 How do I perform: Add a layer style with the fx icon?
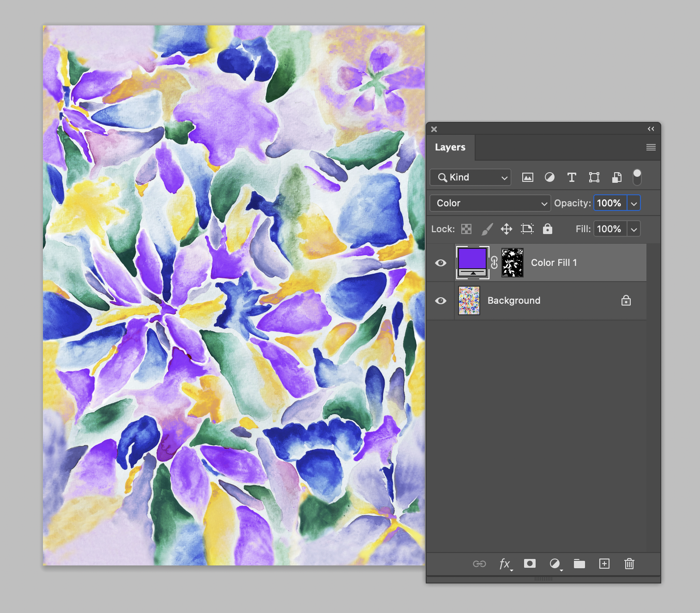click(x=505, y=564)
